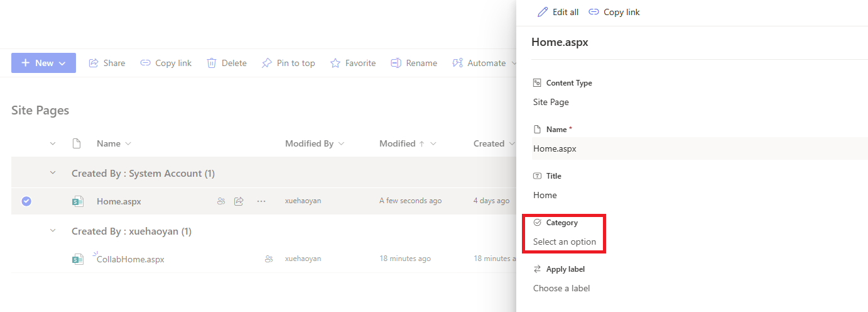The image size is (868, 312).
Task: Click Edit all in details pane
Action: point(558,12)
